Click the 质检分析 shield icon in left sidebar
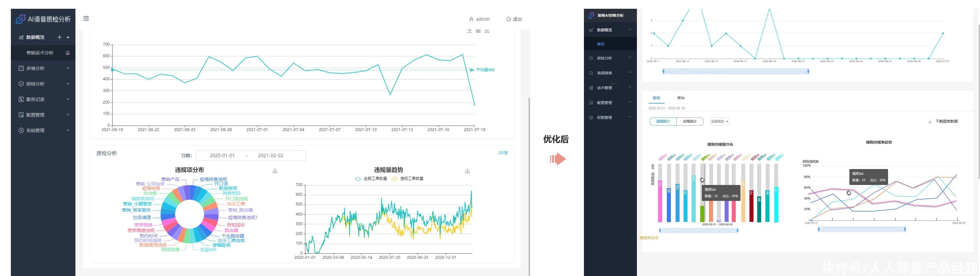This screenshot has height=276, width=980. pos(21,84)
